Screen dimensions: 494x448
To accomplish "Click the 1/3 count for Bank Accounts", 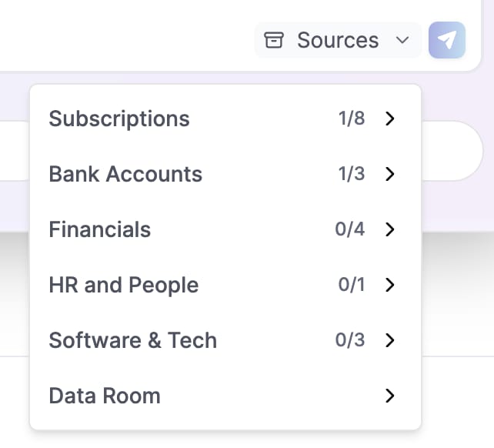I will point(352,174).
